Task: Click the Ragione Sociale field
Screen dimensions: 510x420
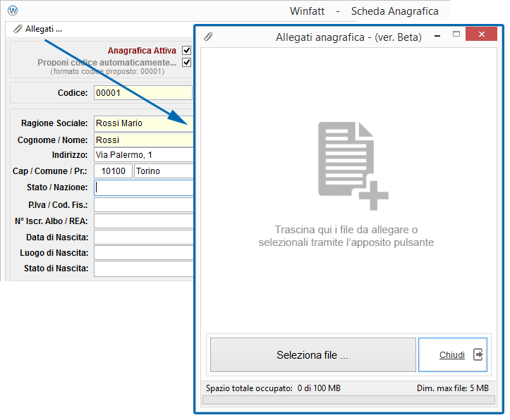Action: (x=143, y=123)
